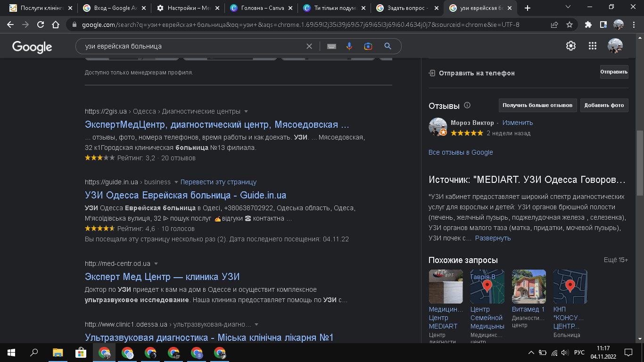
Task: Click the on-screen keyboard icon in search box
Action: pyautogui.click(x=331, y=46)
